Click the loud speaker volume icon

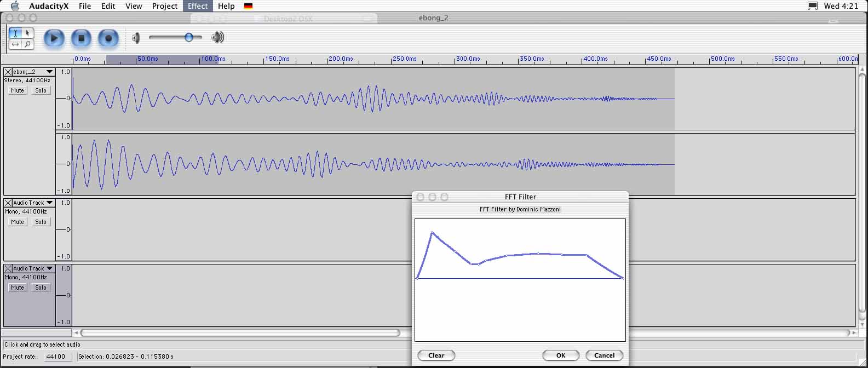[218, 37]
